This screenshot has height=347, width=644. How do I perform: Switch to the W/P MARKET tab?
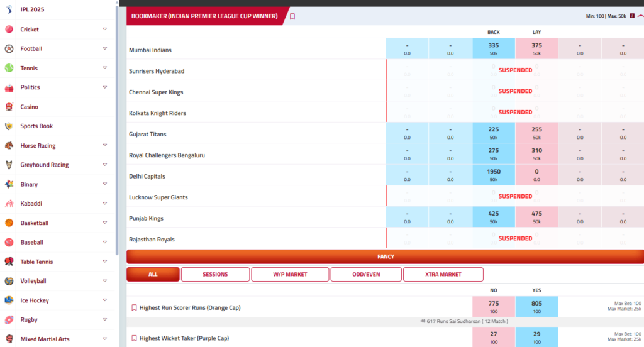(290, 274)
